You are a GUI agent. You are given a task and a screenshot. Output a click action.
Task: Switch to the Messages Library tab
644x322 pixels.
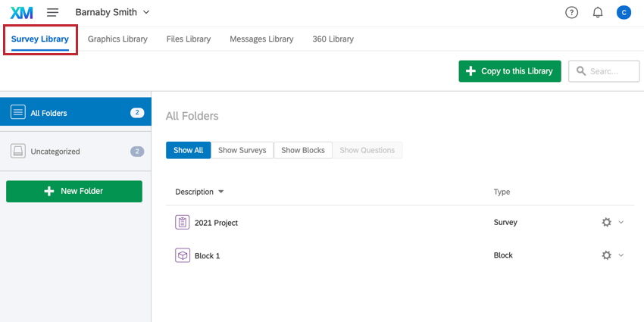coord(261,39)
